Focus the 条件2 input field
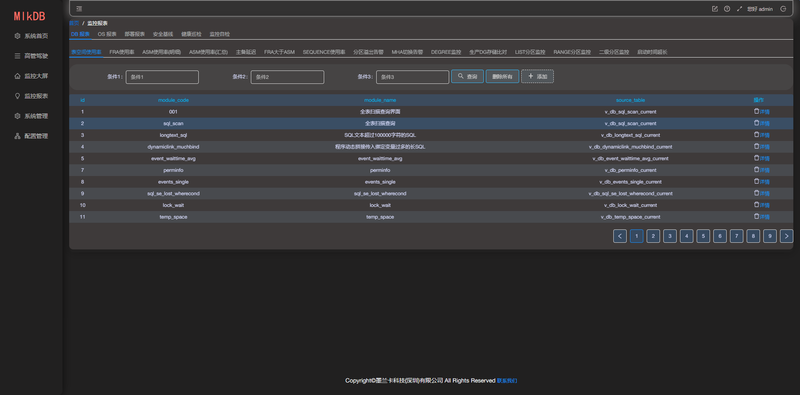The width and height of the screenshot is (800, 395). pyautogui.click(x=287, y=77)
